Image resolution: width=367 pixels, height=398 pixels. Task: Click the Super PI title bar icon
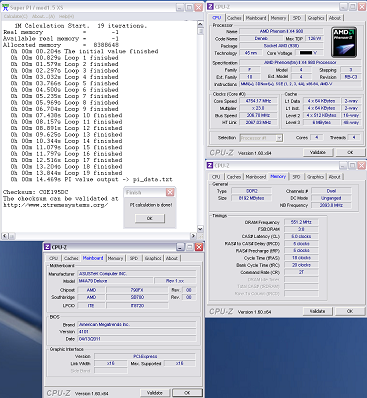coord(5,7)
